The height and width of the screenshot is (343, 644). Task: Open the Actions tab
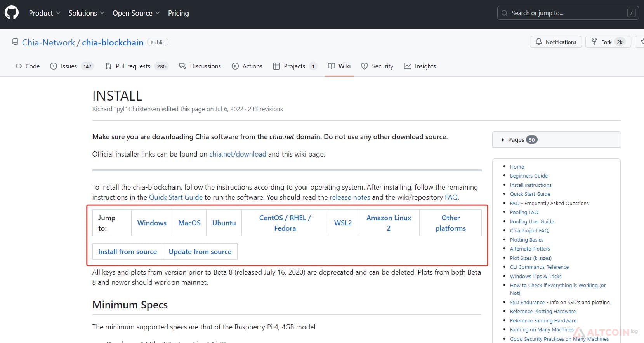(247, 66)
